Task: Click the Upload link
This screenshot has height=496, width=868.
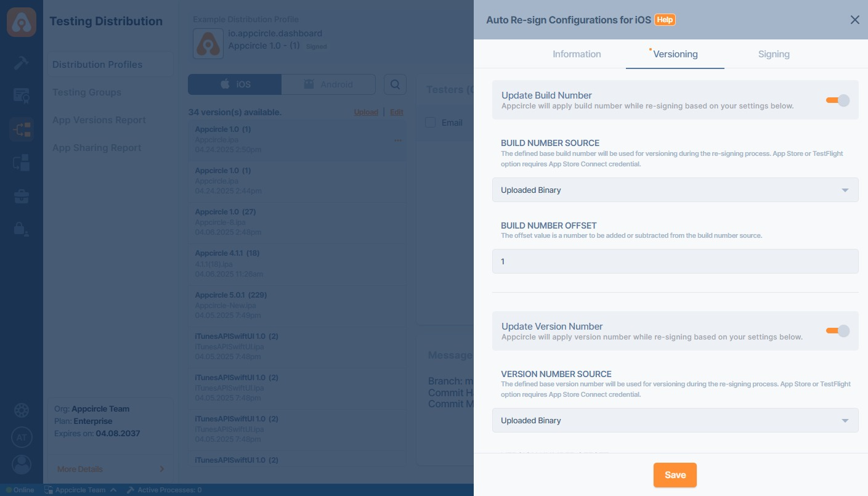Action: click(366, 112)
